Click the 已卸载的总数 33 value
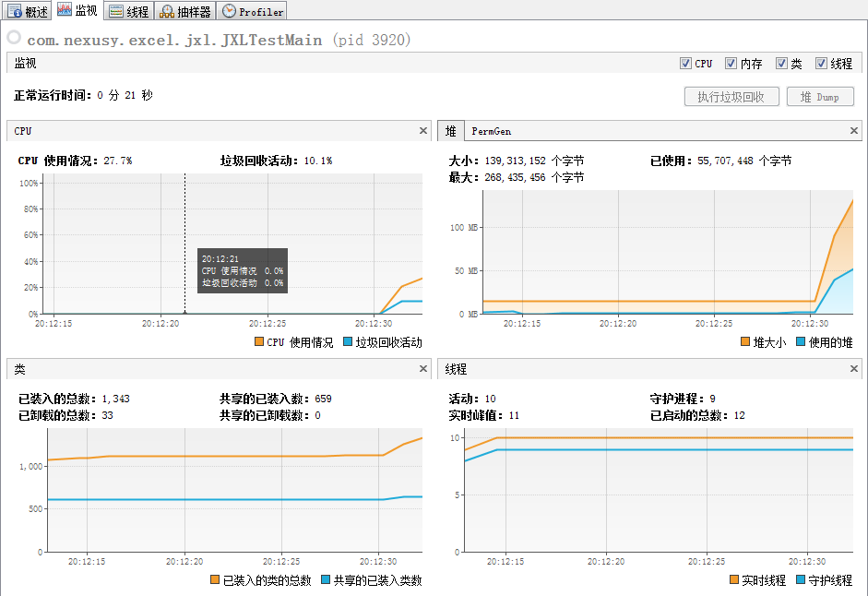Viewport: 868px width, 596px height. pyautogui.click(x=107, y=415)
